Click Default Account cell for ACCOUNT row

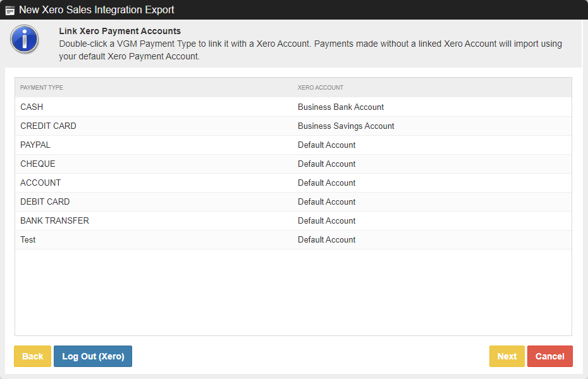coord(326,183)
